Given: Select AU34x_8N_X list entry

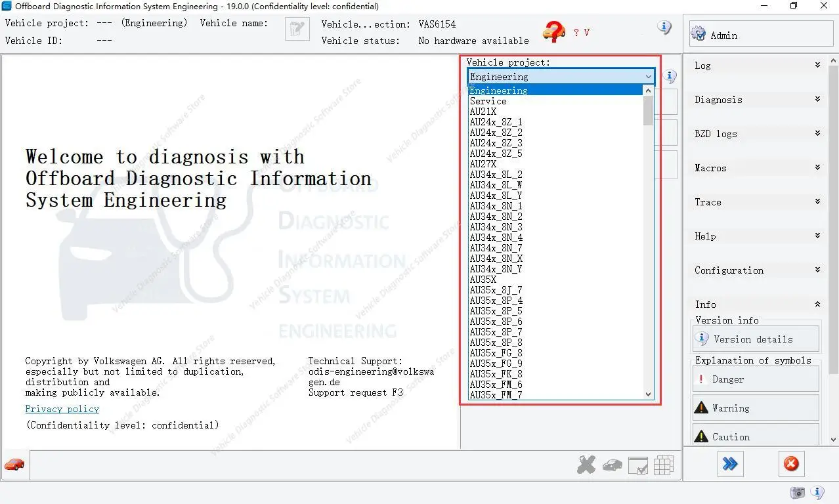Looking at the screenshot, I should click(x=555, y=259).
